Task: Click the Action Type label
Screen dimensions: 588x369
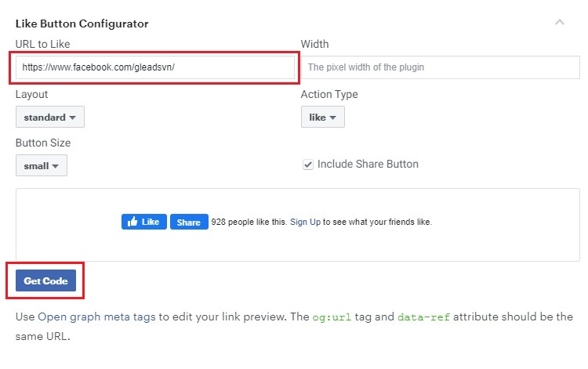Action: pos(329,94)
